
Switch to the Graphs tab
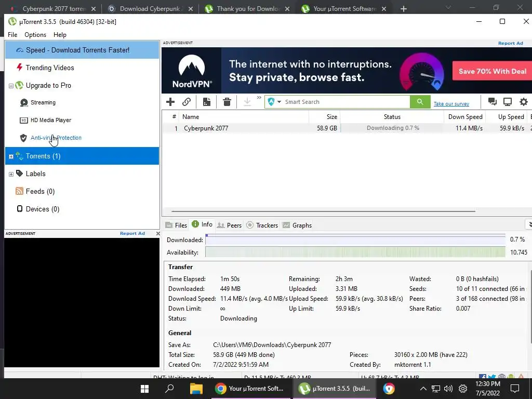[297, 225]
